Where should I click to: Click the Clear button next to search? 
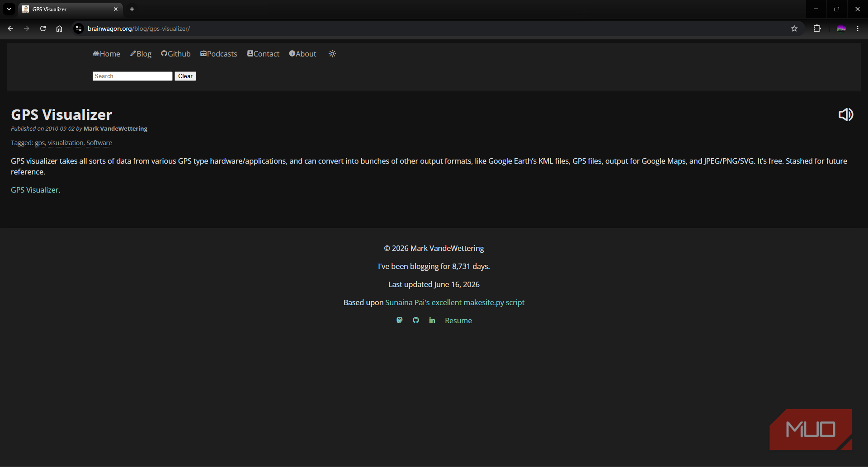point(185,76)
